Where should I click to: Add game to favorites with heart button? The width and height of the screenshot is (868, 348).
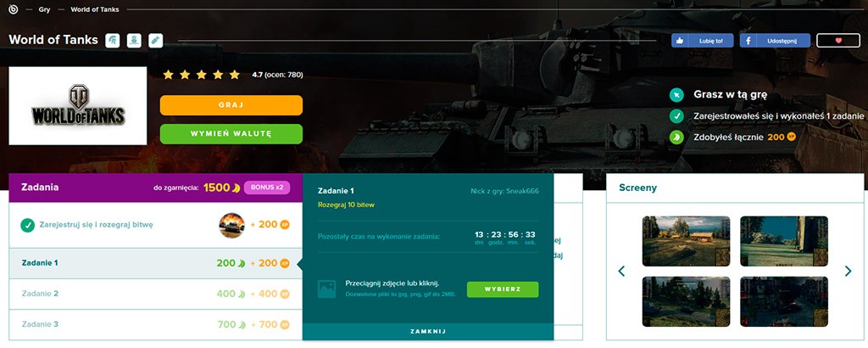[838, 41]
